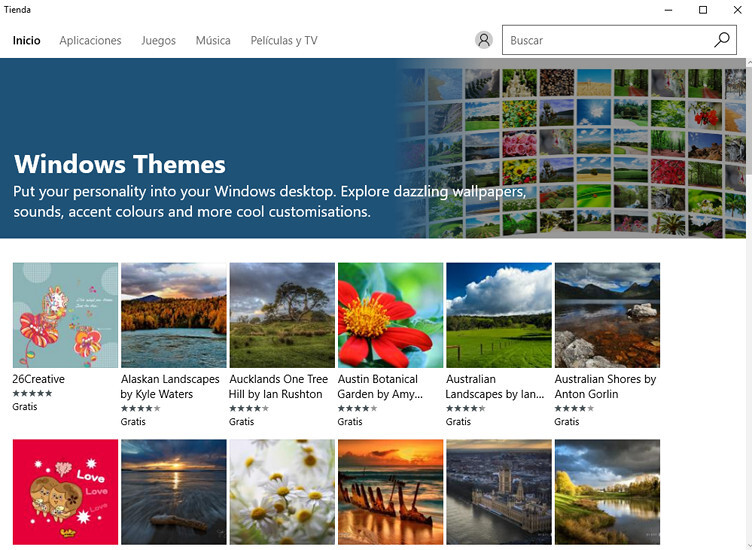This screenshot has height=550, width=752.
Task: Click in the Buscar search field
Action: pos(605,40)
